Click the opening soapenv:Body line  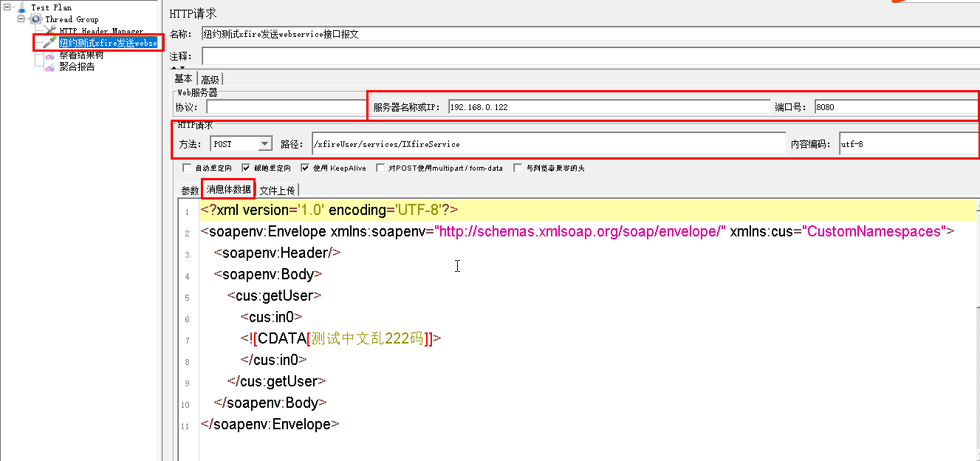pyautogui.click(x=268, y=274)
